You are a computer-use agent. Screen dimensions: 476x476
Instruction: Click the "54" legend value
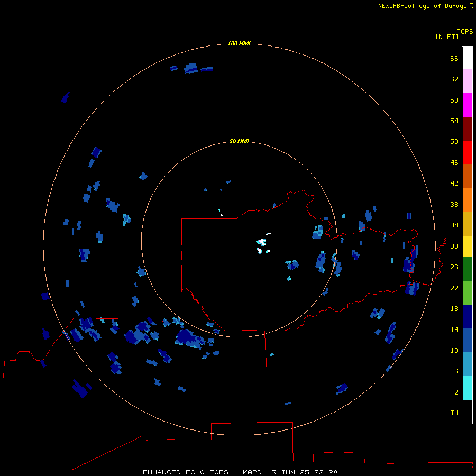[454, 121]
